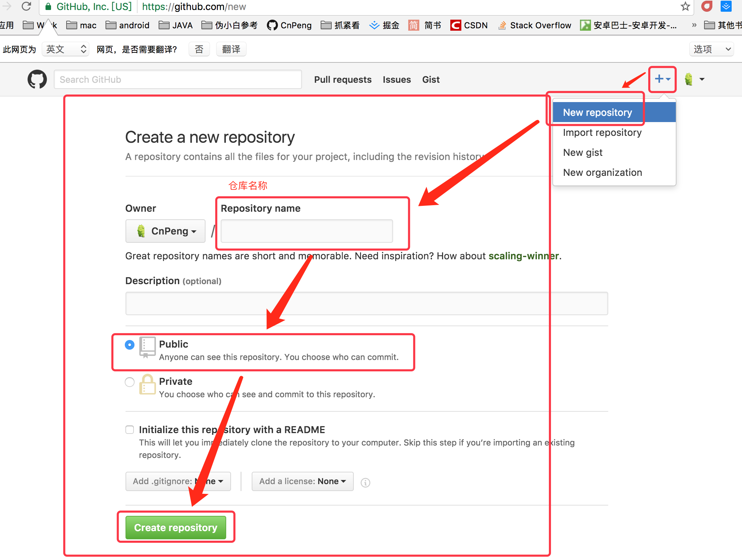Click the Create repository button
742x560 pixels.
tap(176, 528)
